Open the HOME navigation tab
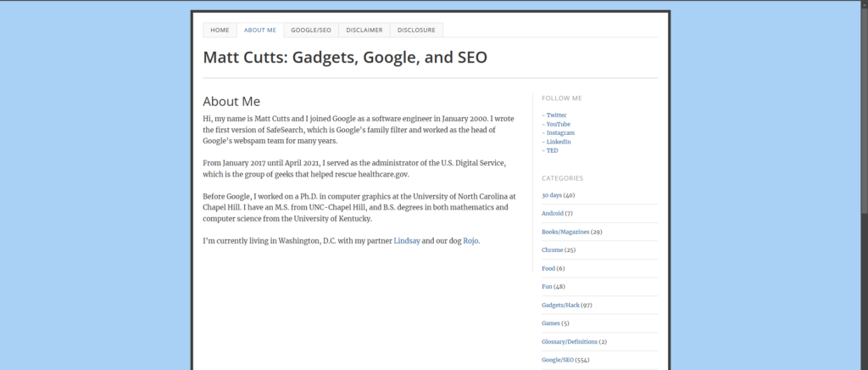The image size is (868, 370). pos(220,30)
